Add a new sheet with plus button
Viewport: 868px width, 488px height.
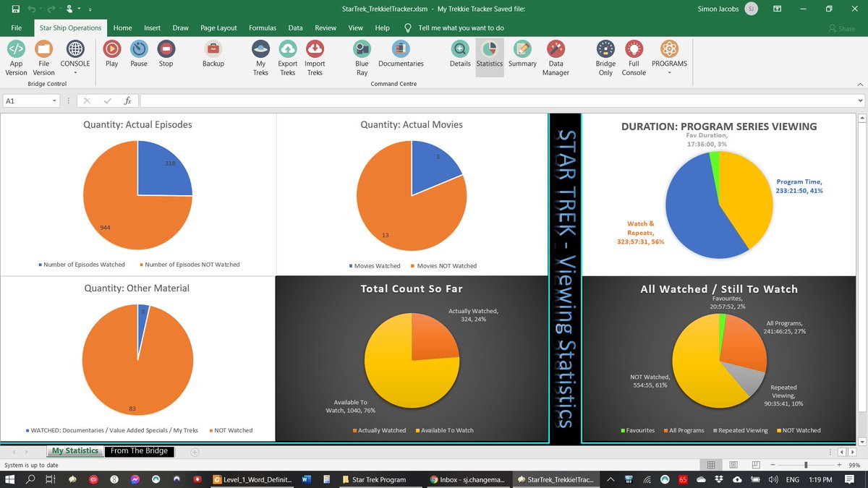pyautogui.click(x=195, y=452)
